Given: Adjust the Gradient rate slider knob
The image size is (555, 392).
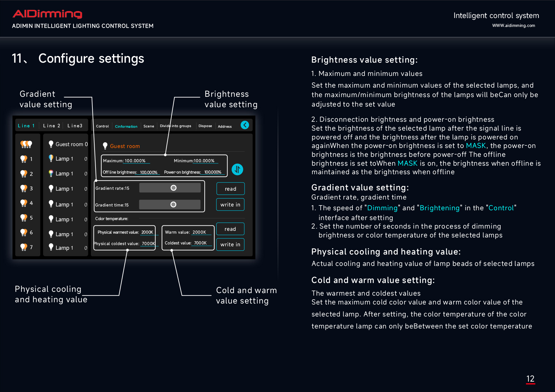Looking at the screenshot, I should tap(173, 188).
